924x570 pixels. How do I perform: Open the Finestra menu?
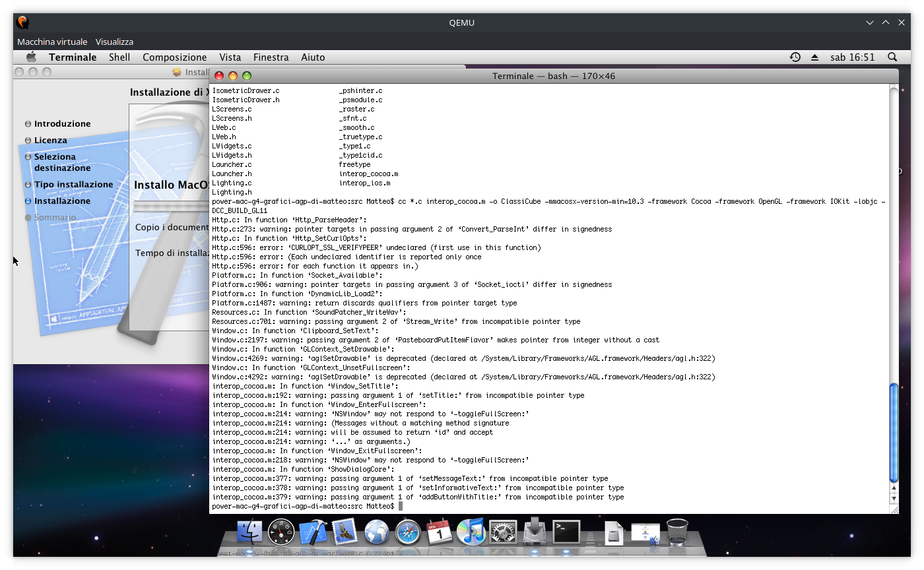tap(271, 57)
